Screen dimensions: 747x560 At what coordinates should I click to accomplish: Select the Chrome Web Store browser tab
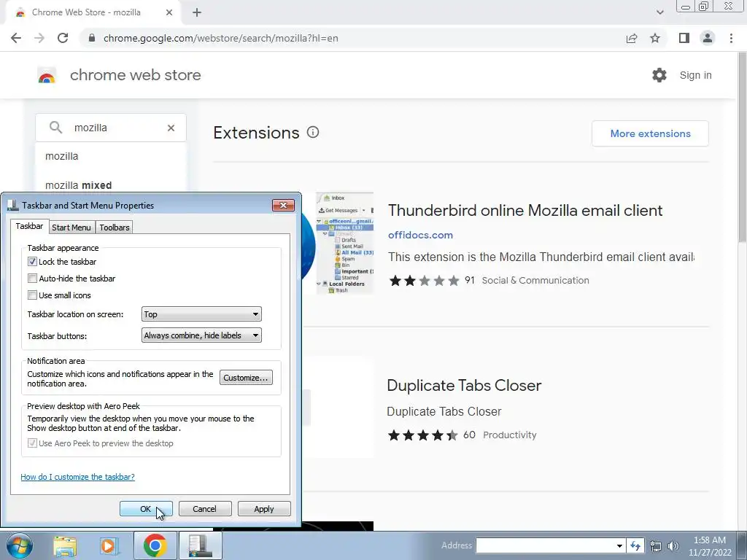click(x=93, y=12)
